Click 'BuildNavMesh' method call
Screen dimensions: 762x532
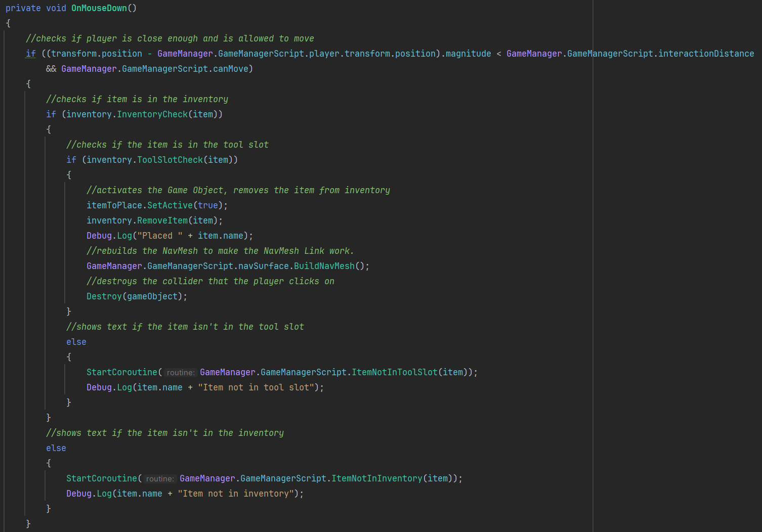(324, 266)
